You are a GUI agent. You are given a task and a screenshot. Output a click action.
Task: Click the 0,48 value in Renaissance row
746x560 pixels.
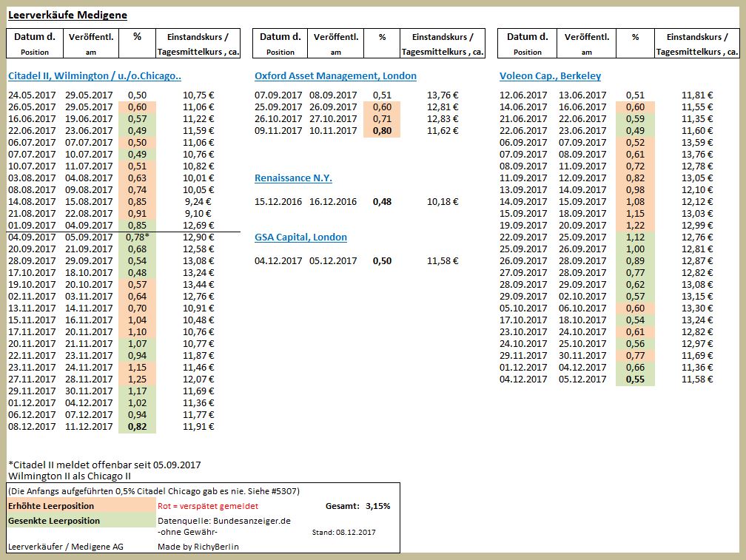382,201
